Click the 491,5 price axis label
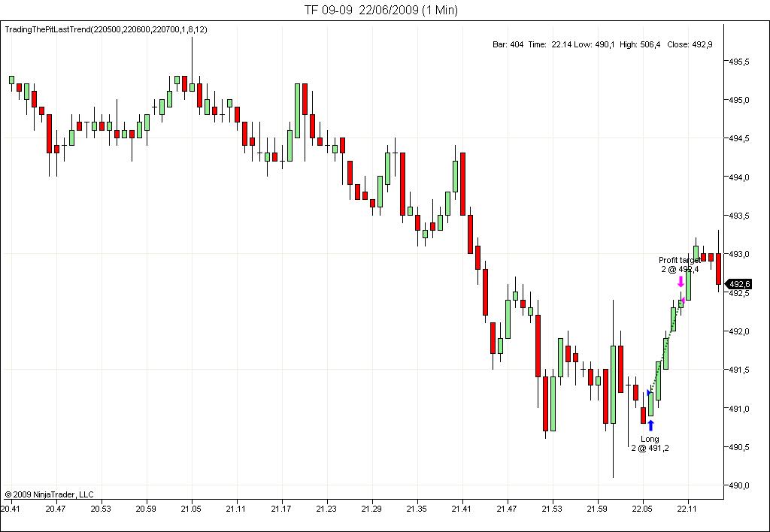This screenshot has height=532, width=770. [740, 370]
